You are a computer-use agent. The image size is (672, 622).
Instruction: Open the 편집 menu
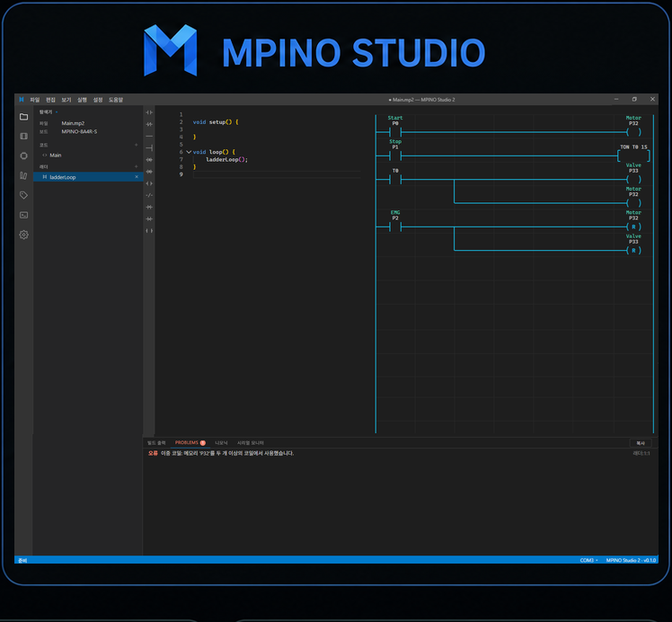[x=50, y=100]
